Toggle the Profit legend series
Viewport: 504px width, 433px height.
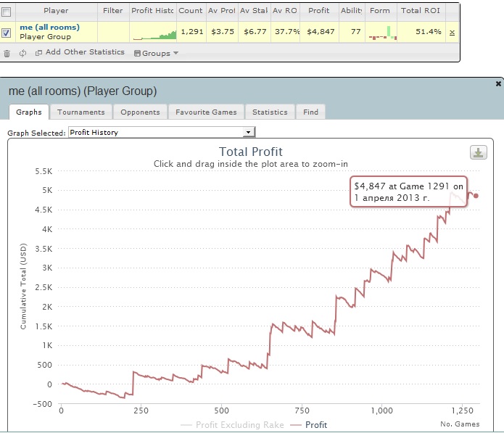[309, 425]
